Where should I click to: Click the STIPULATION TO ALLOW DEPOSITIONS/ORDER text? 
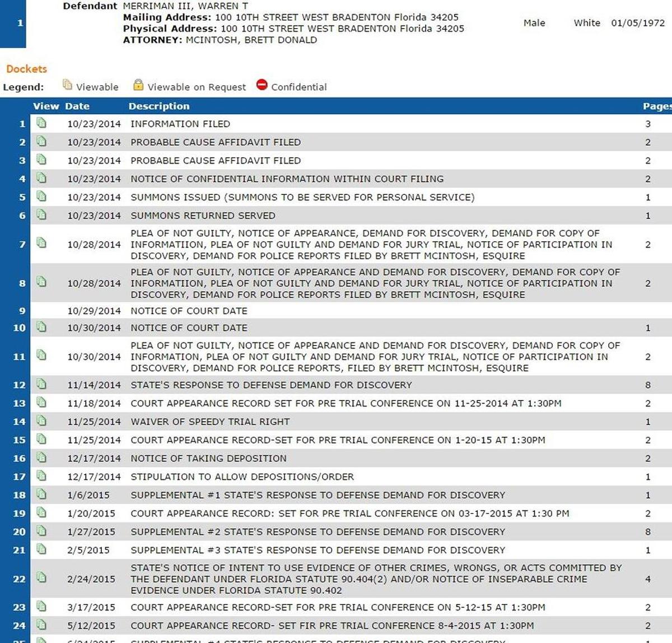(x=242, y=477)
